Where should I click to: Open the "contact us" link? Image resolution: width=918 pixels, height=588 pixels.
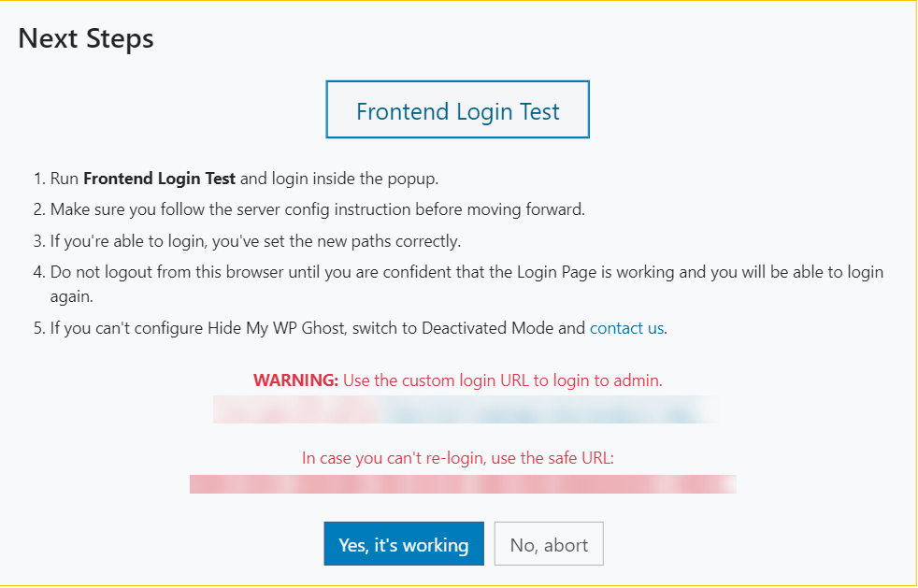click(626, 328)
